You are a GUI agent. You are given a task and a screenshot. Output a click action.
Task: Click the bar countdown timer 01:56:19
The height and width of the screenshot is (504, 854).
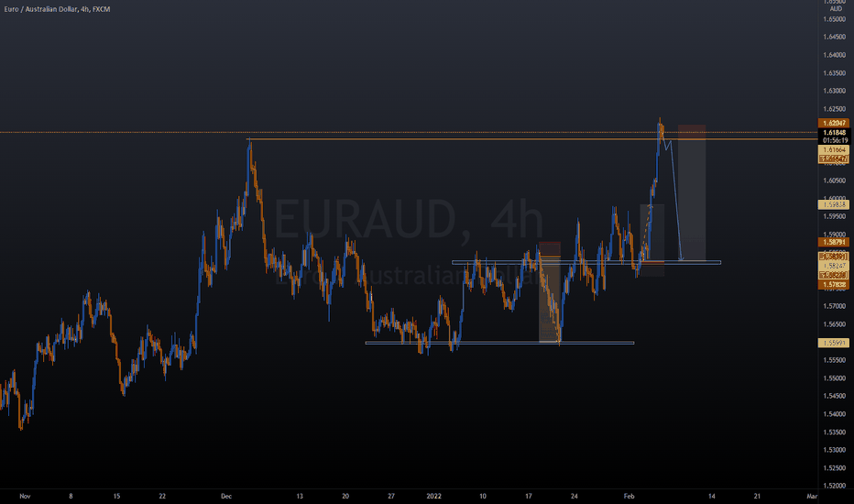tap(834, 140)
